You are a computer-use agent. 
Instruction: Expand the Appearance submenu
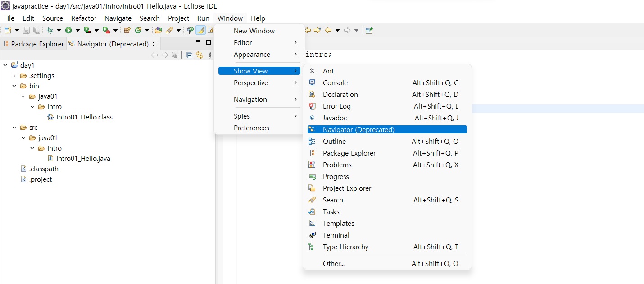tap(259, 55)
